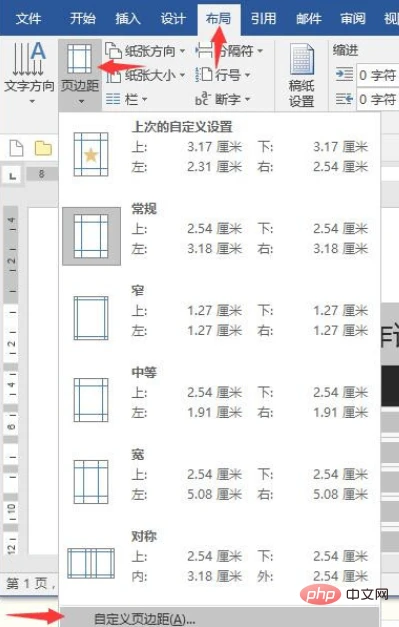This screenshot has width=399, height=627.
Task: Open the 纸张方向 orientation dropdown
Action: tap(182, 51)
